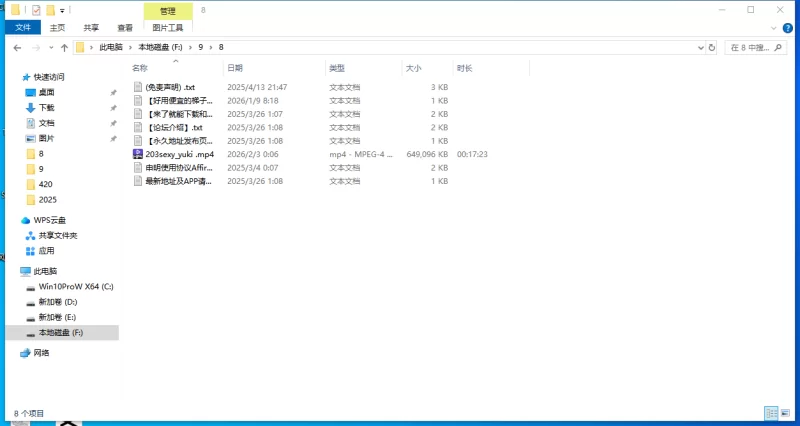Viewport: 800px width, 426px height.
Task: Open drive Win10ProW X64 (C:)
Action: click(x=76, y=287)
